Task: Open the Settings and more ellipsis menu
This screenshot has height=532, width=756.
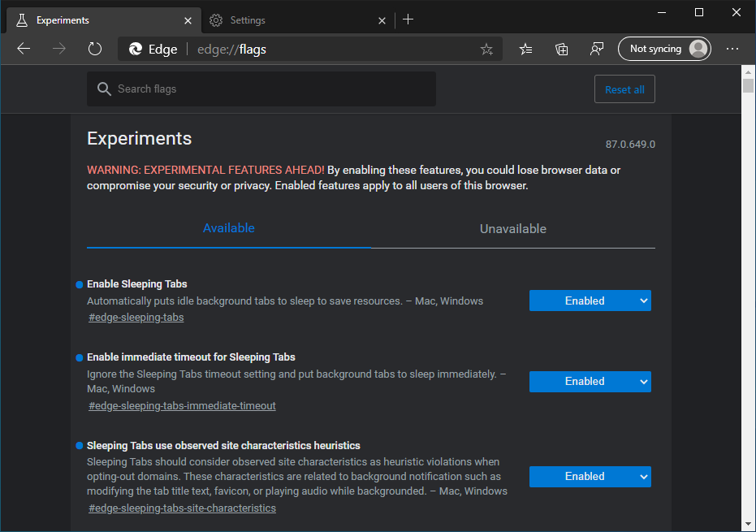Action: [732, 49]
